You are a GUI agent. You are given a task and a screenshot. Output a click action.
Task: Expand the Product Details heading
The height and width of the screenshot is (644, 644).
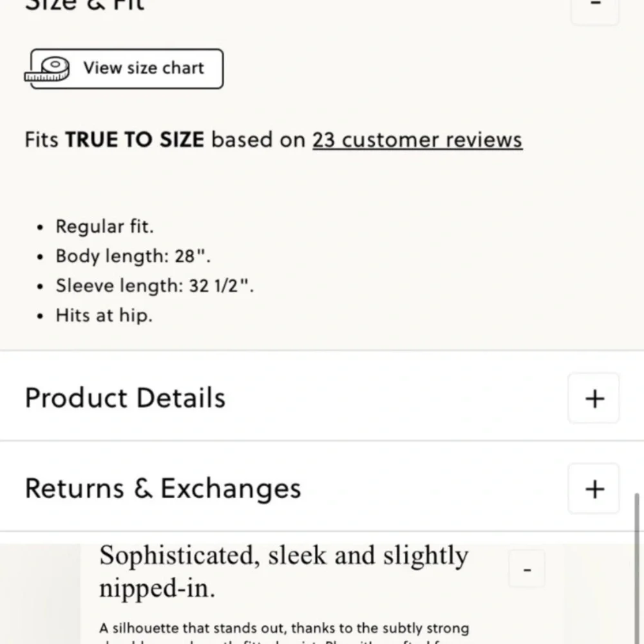click(126, 398)
